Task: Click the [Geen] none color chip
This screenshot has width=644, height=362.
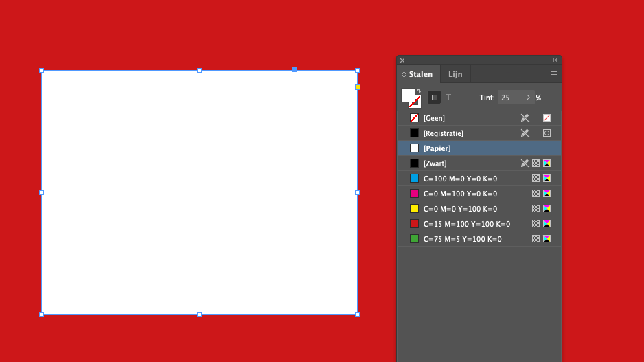Action: click(415, 118)
